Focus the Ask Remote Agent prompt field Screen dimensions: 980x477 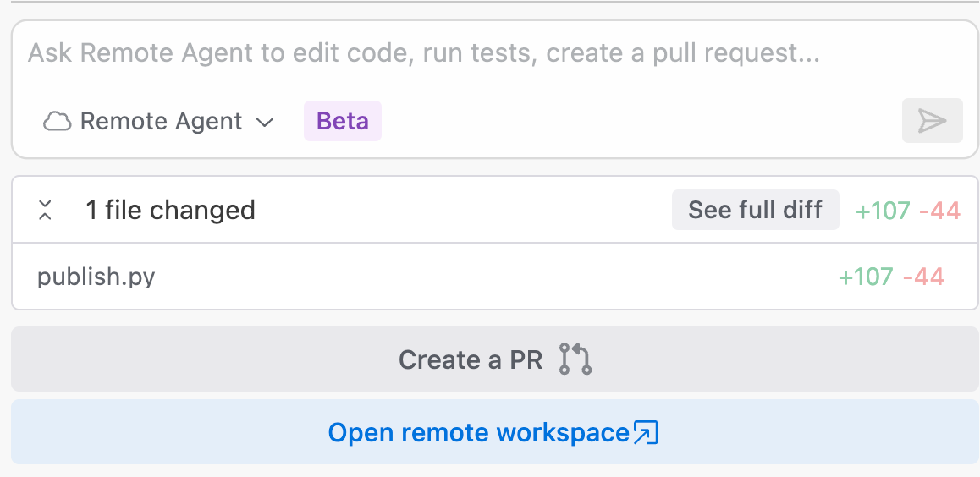click(423, 53)
